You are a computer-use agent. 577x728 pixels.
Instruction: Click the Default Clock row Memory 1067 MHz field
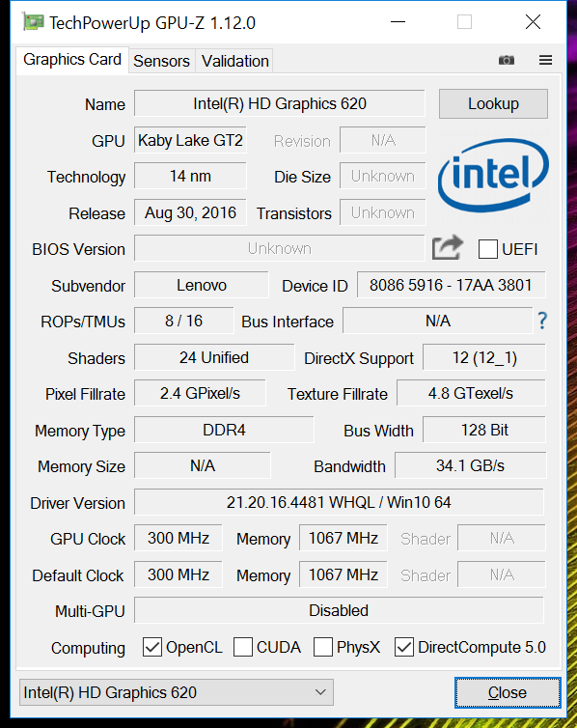point(343,574)
